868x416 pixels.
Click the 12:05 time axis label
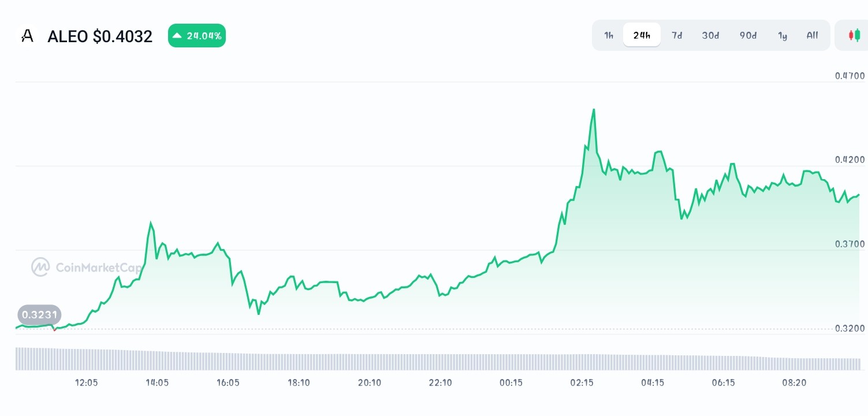[x=86, y=382]
